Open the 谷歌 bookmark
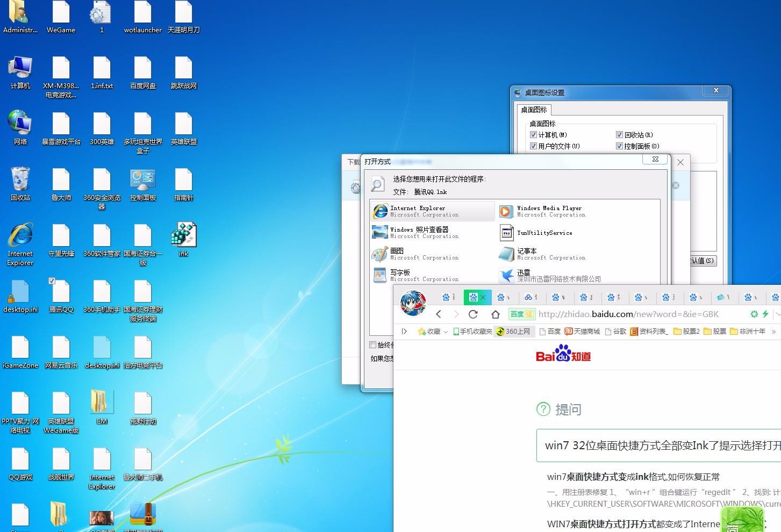The image size is (781, 532). point(615,332)
